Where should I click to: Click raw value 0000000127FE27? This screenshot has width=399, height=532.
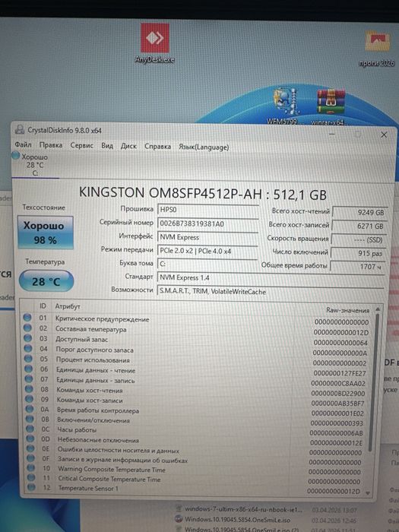tap(340, 373)
